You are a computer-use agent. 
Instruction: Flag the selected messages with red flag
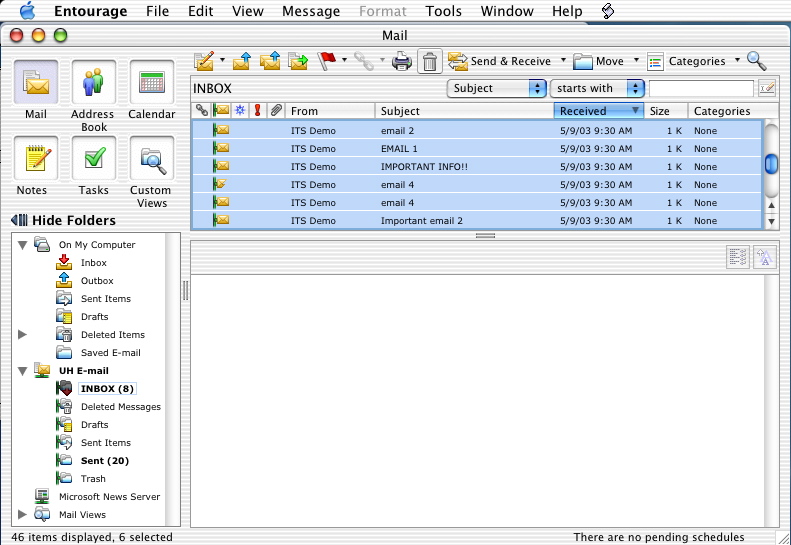(326, 61)
